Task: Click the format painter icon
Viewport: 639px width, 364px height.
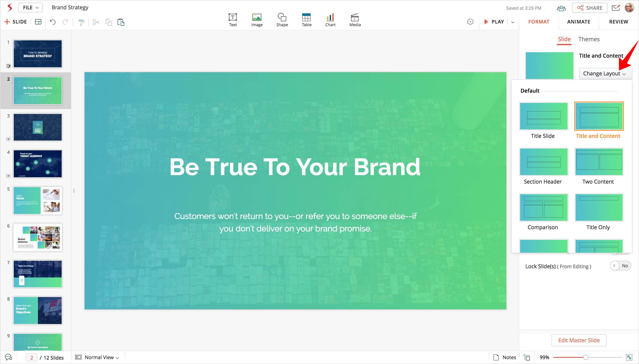Action: click(x=81, y=22)
